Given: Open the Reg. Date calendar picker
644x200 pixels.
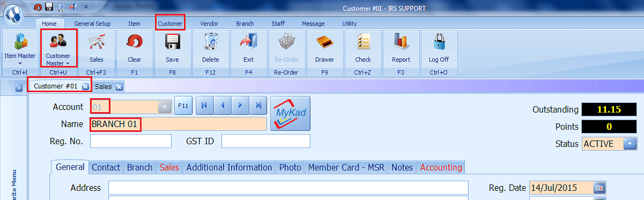Looking at the screenshot, I should (600, 188).
